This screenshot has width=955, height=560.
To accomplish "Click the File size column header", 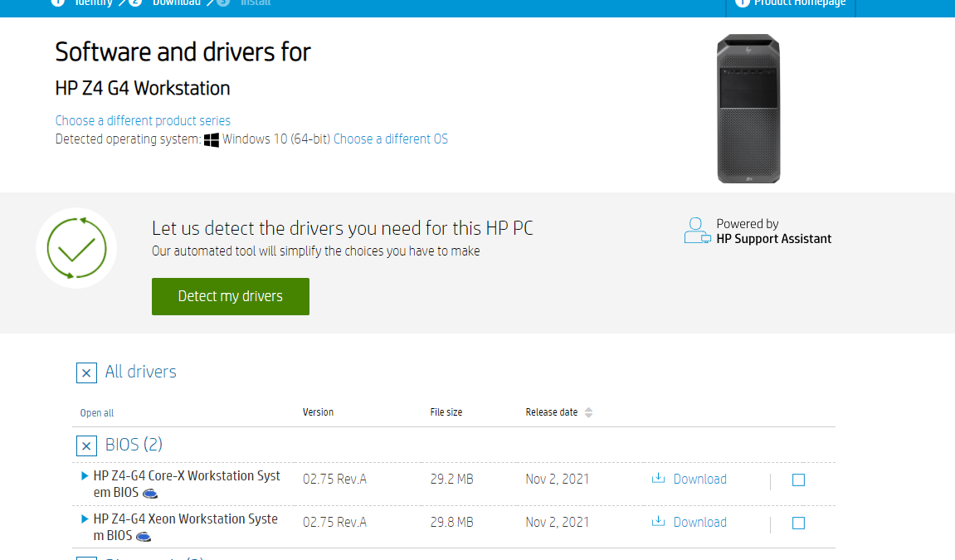I will 446,412.
